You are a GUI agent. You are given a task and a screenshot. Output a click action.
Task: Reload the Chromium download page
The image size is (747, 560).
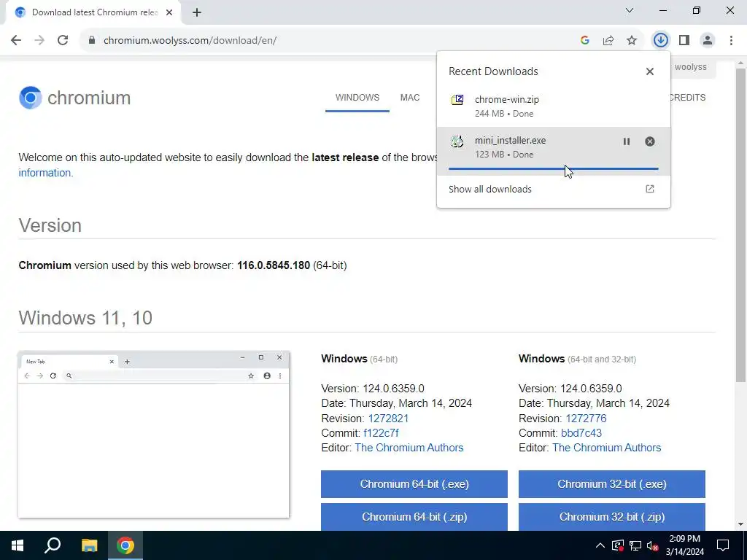click(63, 40)
